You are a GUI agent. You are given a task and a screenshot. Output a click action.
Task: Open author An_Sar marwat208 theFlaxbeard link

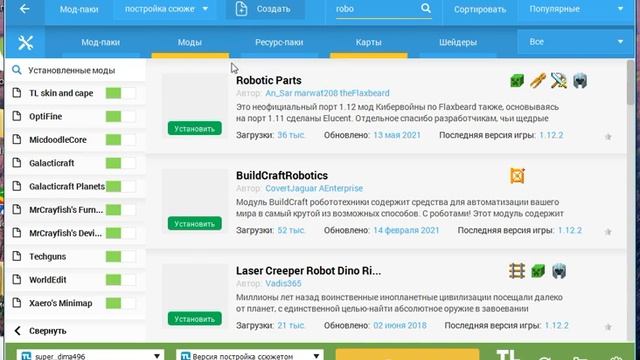pos(327,93)
